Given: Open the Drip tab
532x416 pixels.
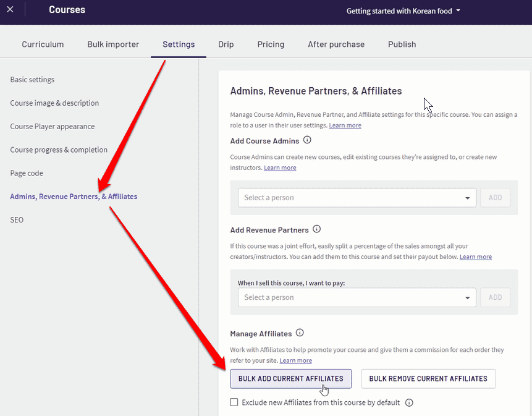Looking at the screenshot, I should pos(226,45).
